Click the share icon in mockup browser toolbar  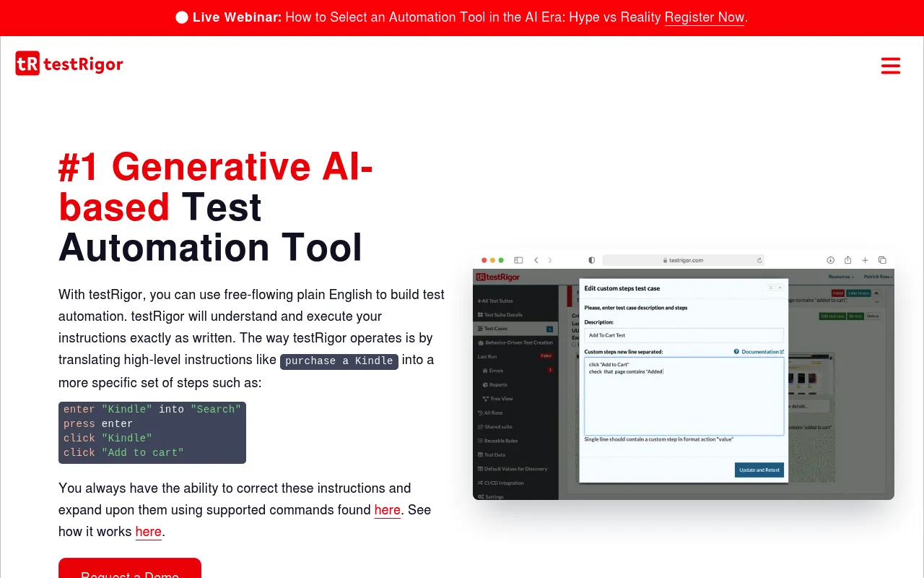[847, 260]
